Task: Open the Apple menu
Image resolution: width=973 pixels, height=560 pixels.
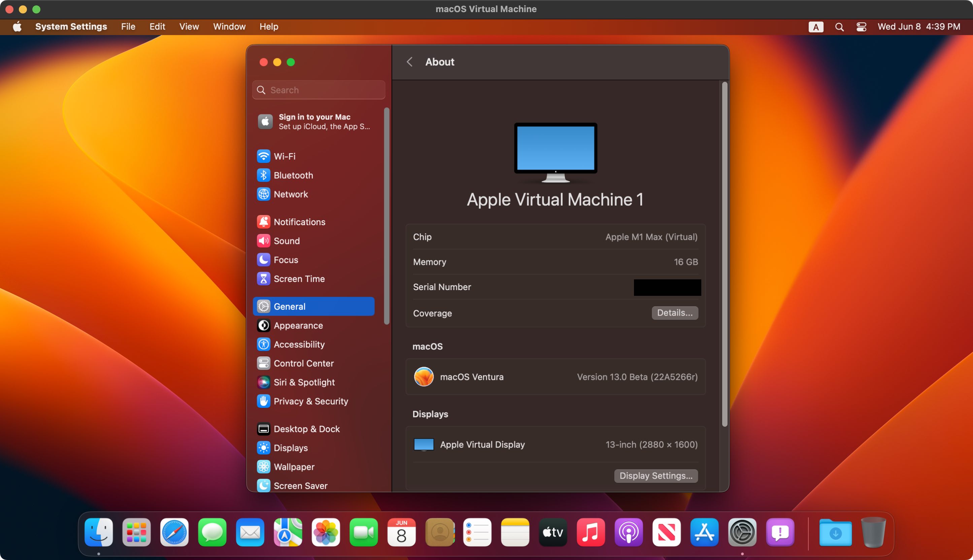Action: (17, 27)
